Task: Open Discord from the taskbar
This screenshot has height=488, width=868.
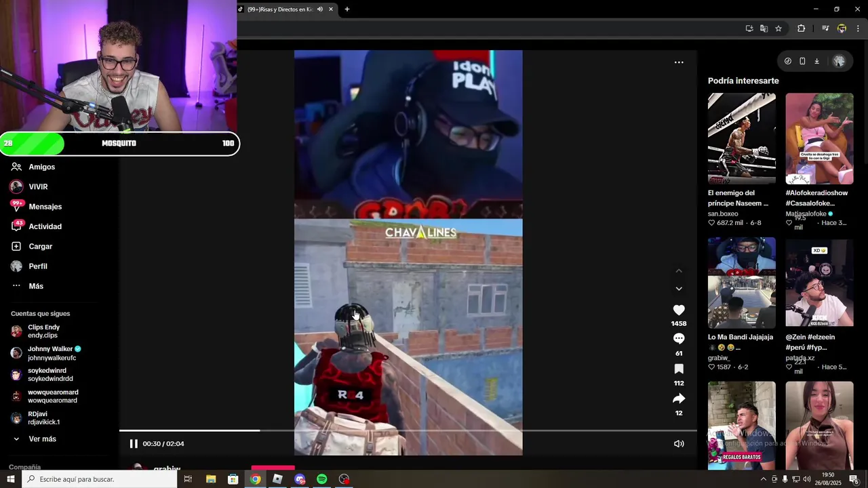Action: click(x=300, y=479)
